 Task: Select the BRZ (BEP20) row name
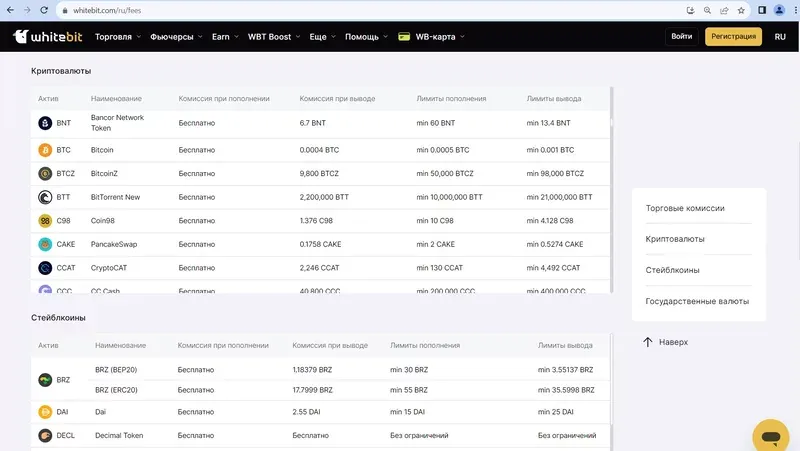[116, 369]
